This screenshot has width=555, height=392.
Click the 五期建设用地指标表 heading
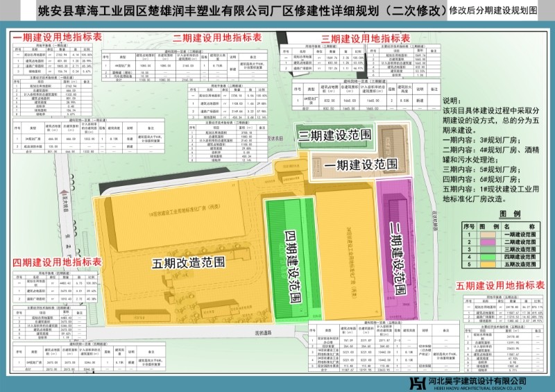499,285
